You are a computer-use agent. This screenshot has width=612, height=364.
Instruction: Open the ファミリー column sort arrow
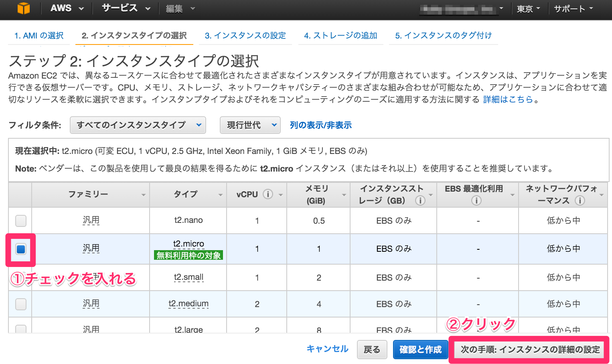coord(143,195)
